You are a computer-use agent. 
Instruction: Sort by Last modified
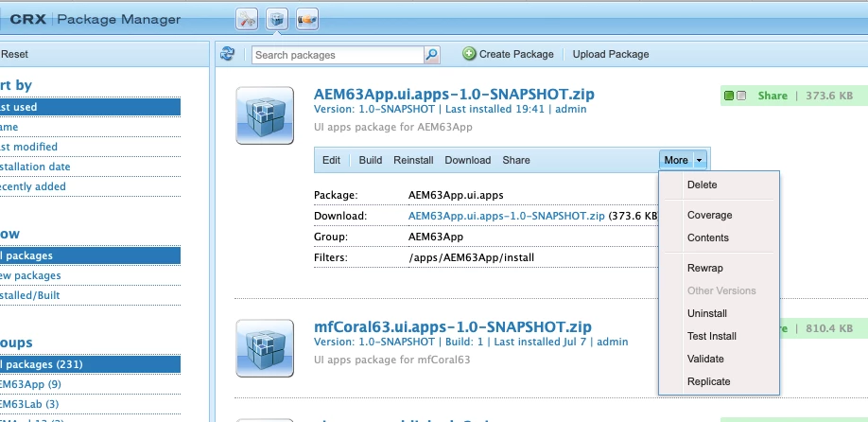pos(90,147)
